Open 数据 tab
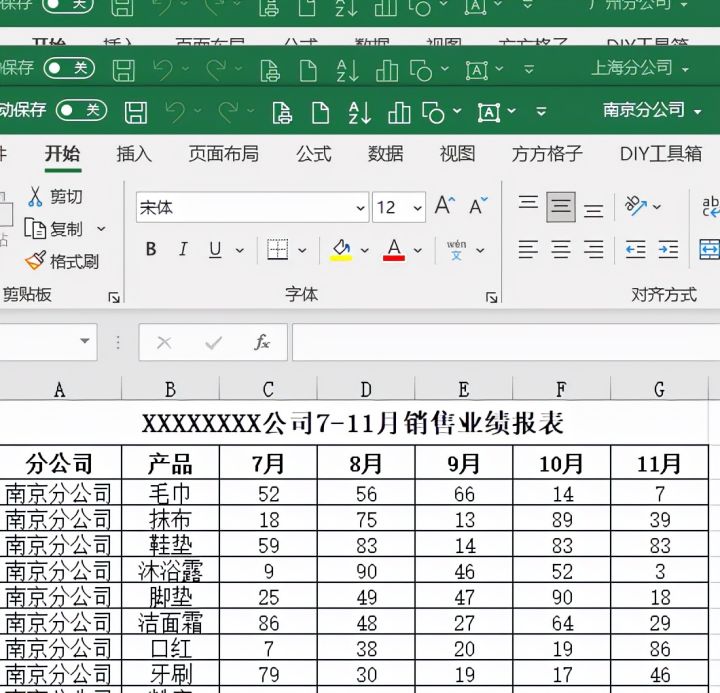Viewport: 720px width, 693px height. 386,154
